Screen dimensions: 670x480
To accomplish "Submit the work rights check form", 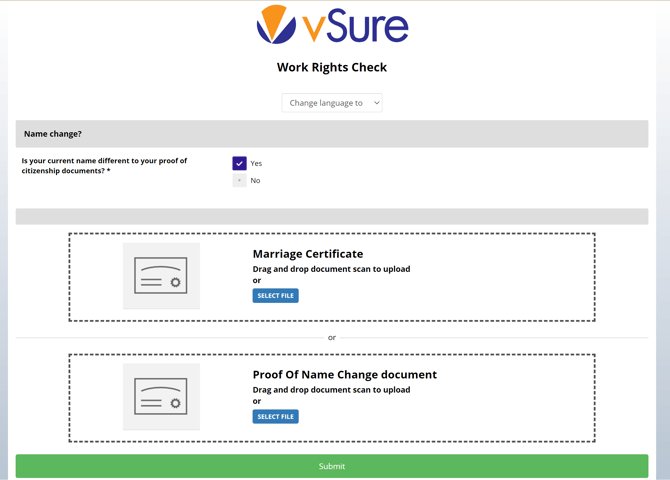I will [x=331, y=466].
